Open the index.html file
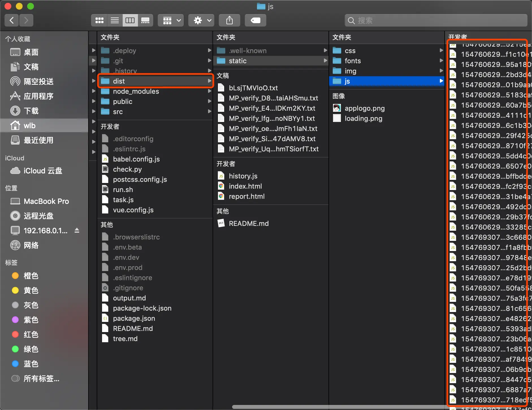The width and height of the screenshot is (532, 410). click(x=245, y=186)
